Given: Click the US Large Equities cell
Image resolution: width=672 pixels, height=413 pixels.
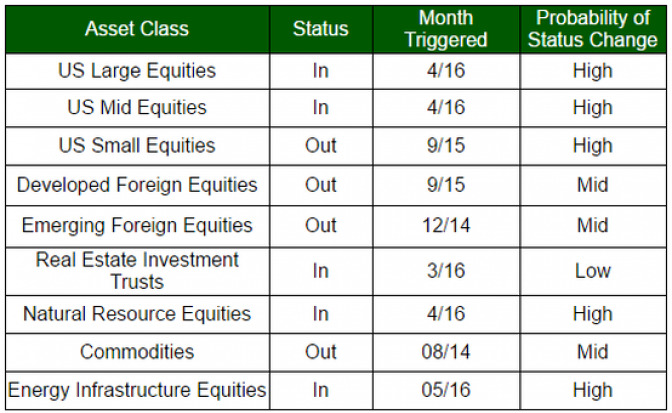Looking at the screenshot, I should coord(137,71).
